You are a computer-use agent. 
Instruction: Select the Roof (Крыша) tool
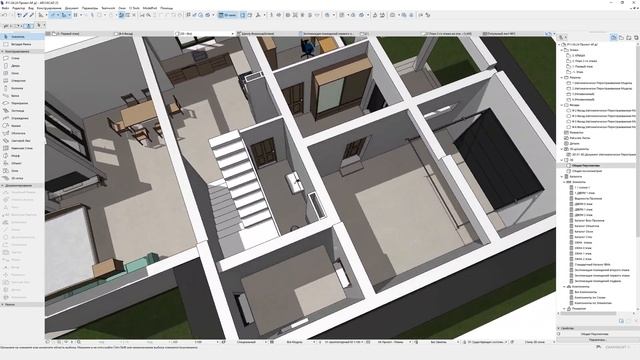(x=22, y=126)
